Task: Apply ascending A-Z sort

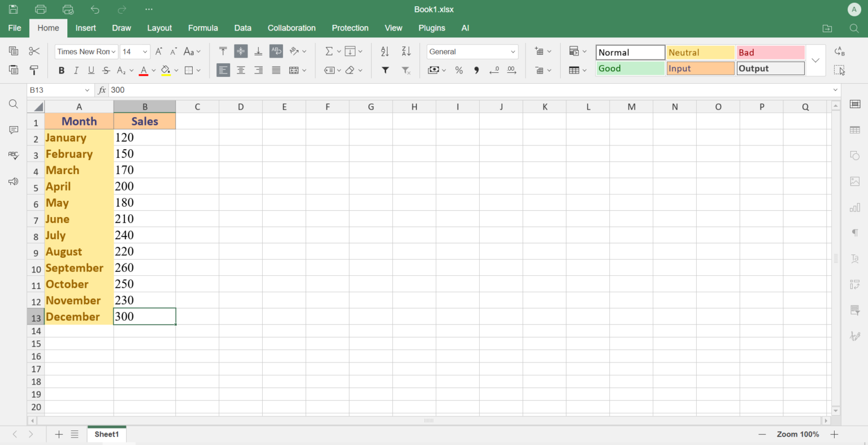Action: point(385,51)
